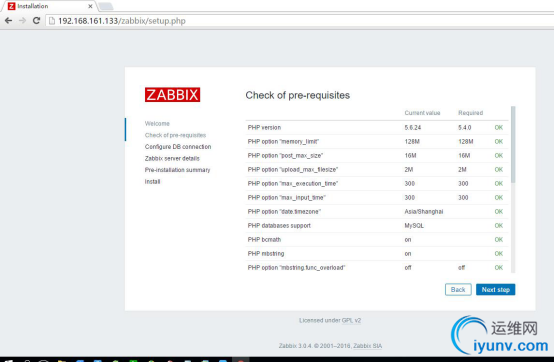Click OK status of memory_limit row
The image size is (554, 362).
(499, 142)
